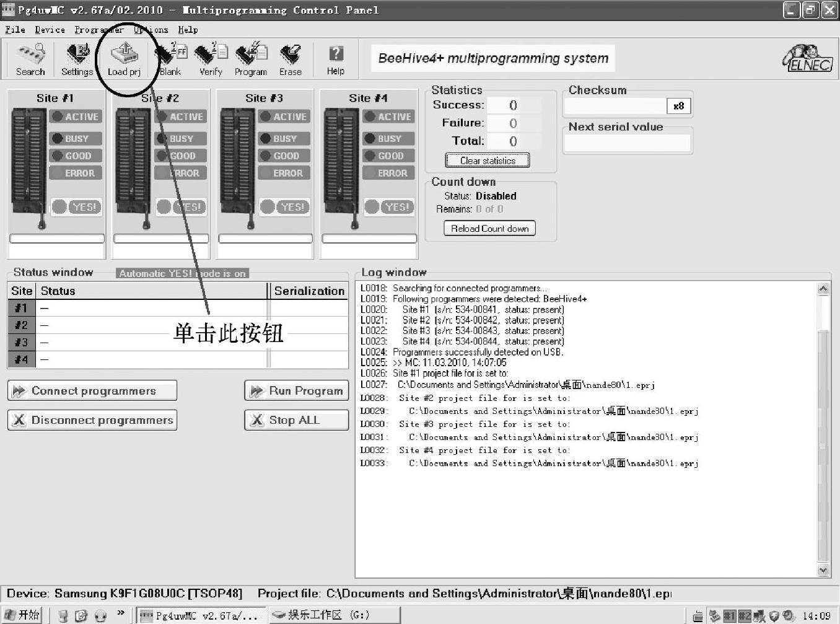Click the GOOD indicator of Site #1
840x624 pixels.
(x=76, y=156)
